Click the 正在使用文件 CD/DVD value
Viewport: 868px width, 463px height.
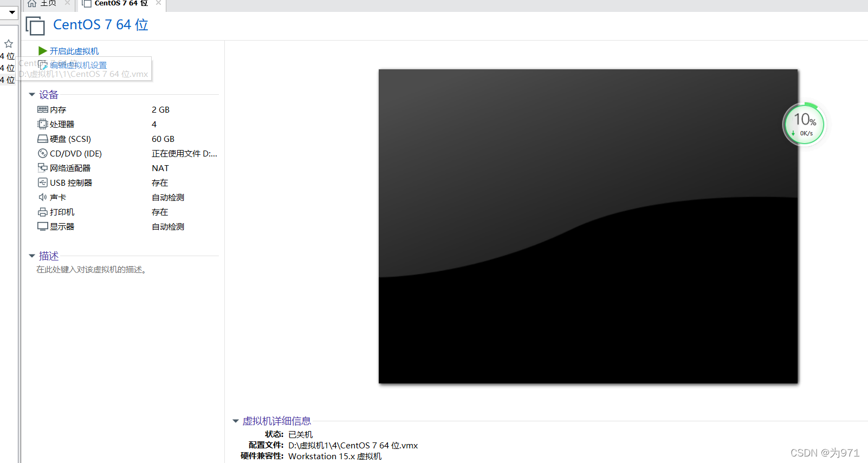tap(184, 153)
